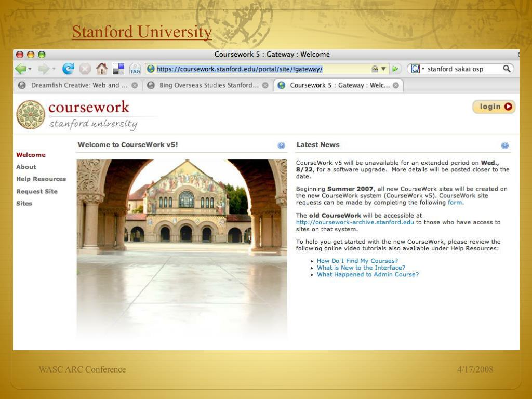Open Request Site in sidebar
The height and width of the screenshot is (399, 532).
point(37,191)
